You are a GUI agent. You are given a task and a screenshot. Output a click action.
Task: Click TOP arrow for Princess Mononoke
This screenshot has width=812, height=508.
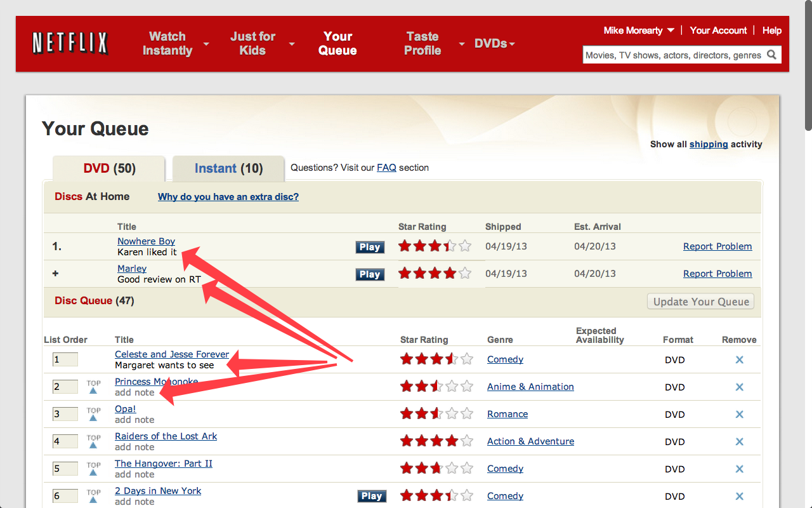(x=93, y=388)
